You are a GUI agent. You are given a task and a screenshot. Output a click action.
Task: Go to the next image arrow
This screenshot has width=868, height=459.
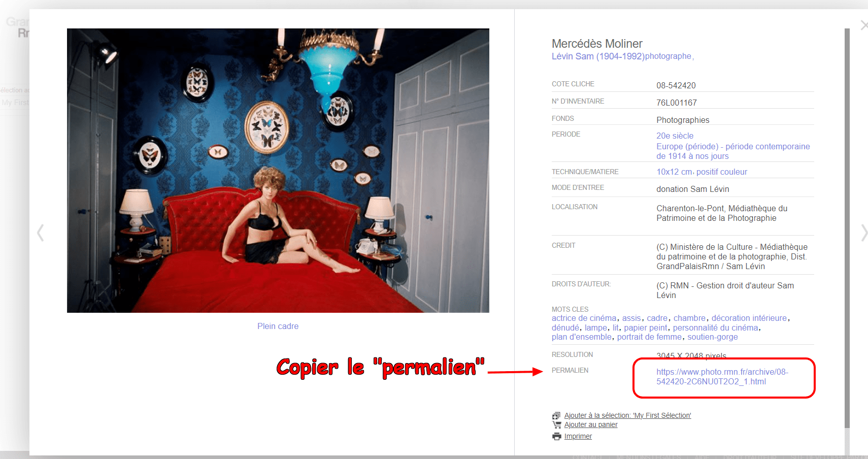click(x=864, y=233)
